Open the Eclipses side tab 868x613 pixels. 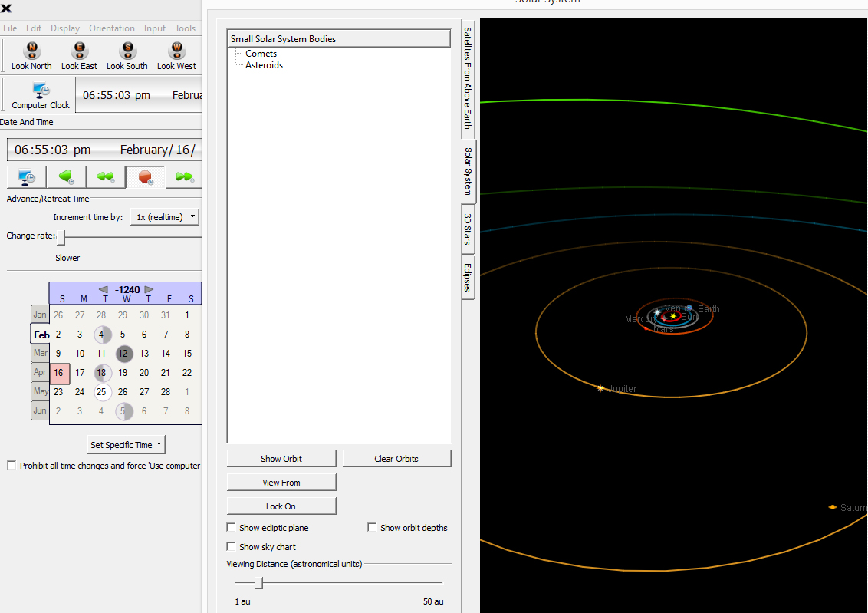[468, 277]
